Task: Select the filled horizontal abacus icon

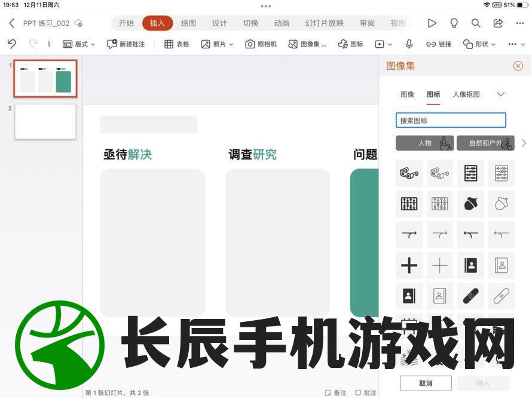Action: [x=409, y=204]
